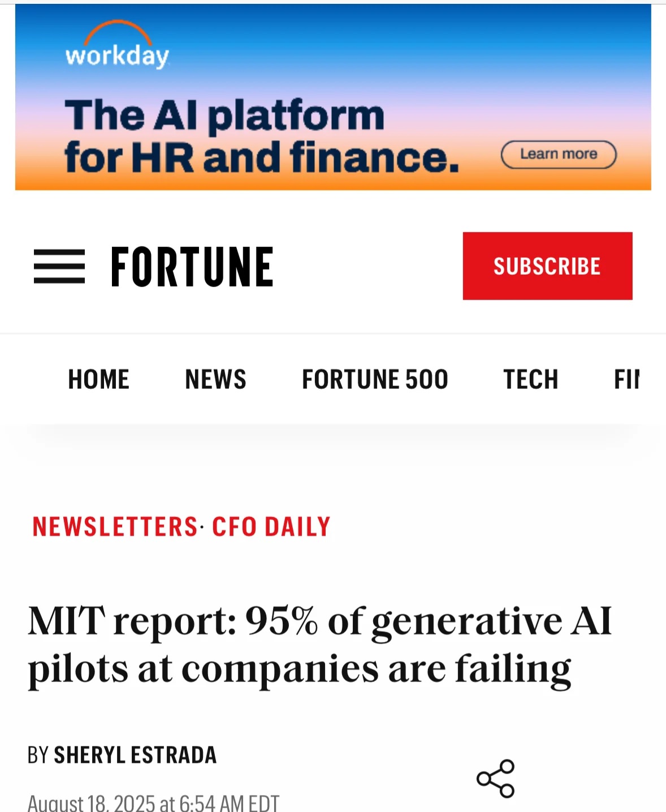Click the August 18, 2025 timestamp

(x=153, y=803)
